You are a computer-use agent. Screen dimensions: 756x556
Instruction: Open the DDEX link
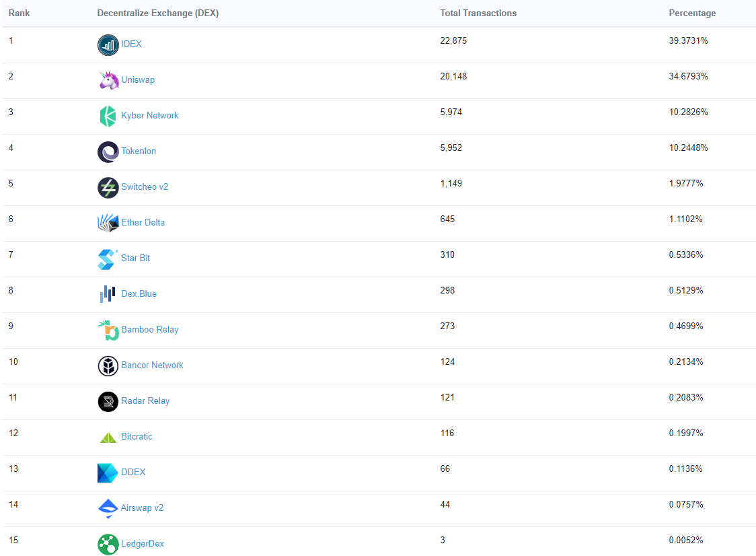133,473
